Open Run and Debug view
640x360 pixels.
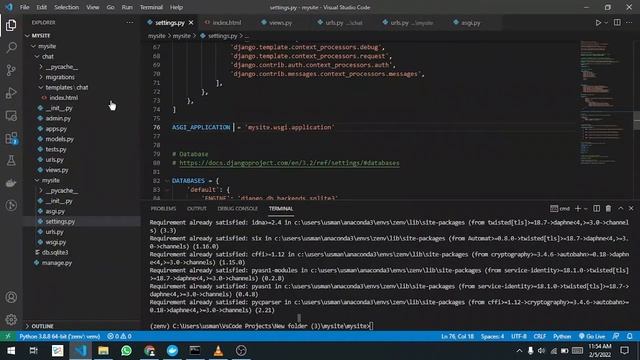(x=11, y=93)
